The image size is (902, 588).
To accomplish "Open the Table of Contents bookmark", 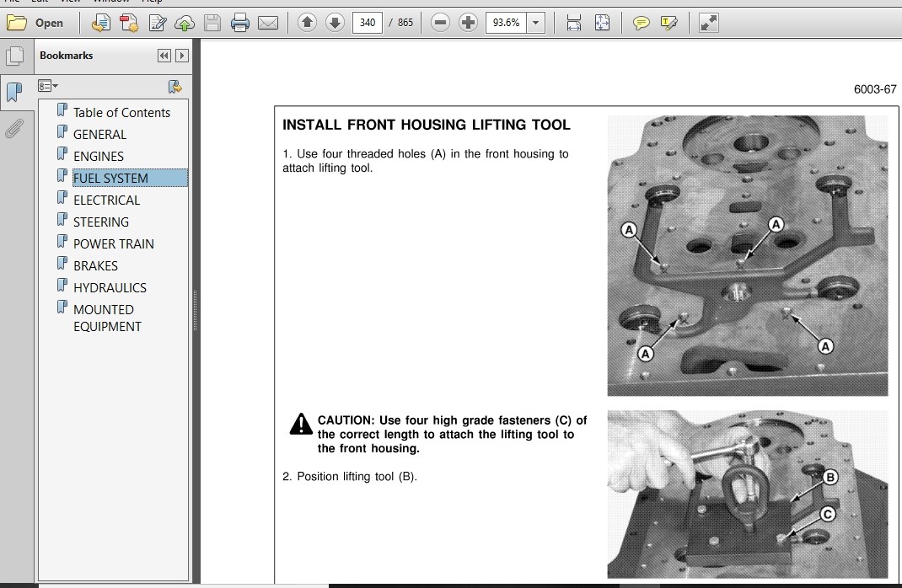I will [121, 113].
